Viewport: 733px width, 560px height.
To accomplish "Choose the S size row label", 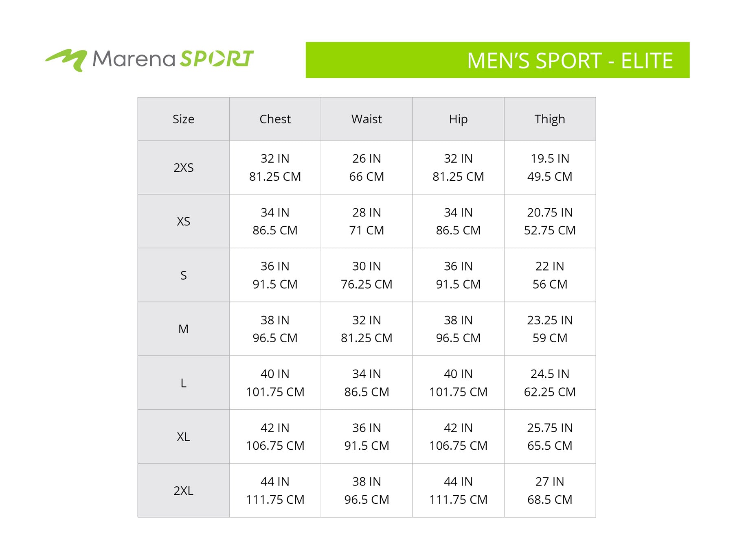I will [x=183, y=276].
